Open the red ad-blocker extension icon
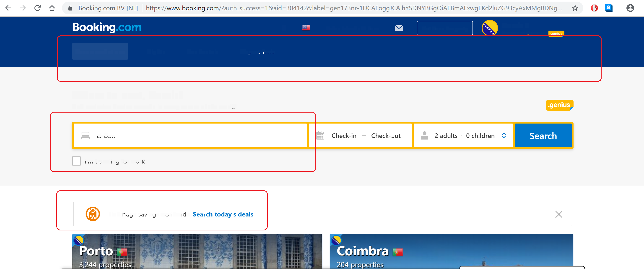Screen dimensions: 644x269 (x=594, y=8)
